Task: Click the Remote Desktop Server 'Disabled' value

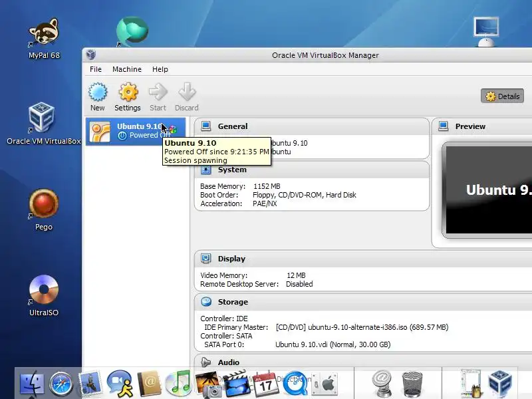Action: tap(299, 284)
